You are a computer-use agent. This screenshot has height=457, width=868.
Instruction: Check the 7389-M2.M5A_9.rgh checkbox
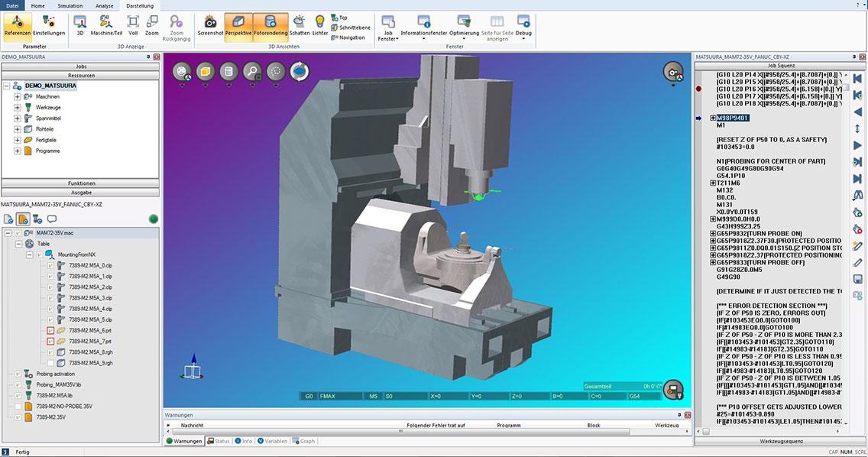pos(50,363)
